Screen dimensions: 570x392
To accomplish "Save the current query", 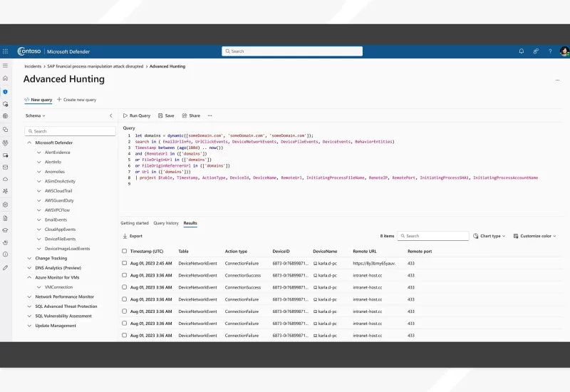I will 166,115.
